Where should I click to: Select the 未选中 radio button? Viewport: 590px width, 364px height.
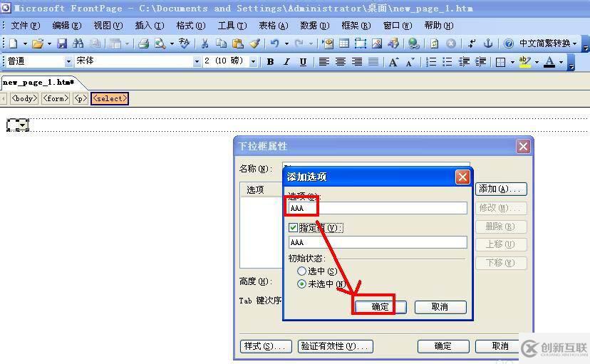coord(301,284)
